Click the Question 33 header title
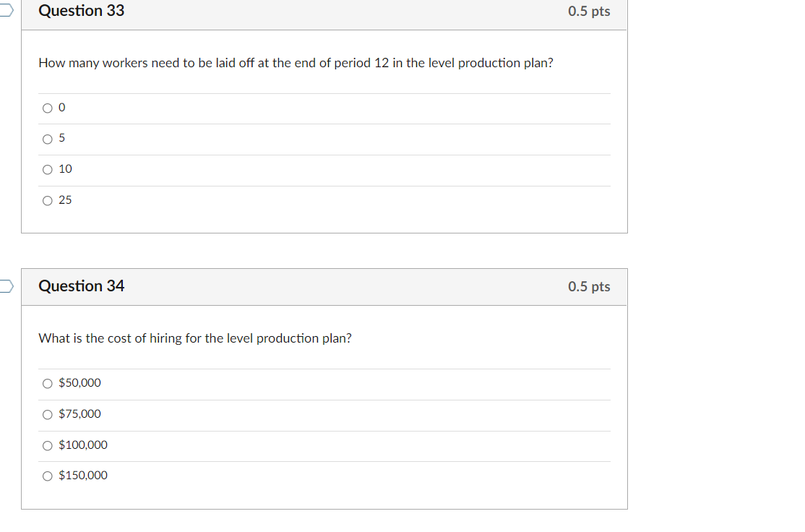 [81, 11]
